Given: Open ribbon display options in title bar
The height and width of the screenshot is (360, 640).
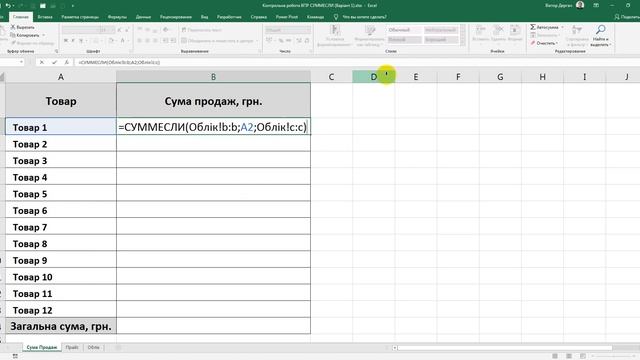Looking at the screenshot, I should coord(596,5).
